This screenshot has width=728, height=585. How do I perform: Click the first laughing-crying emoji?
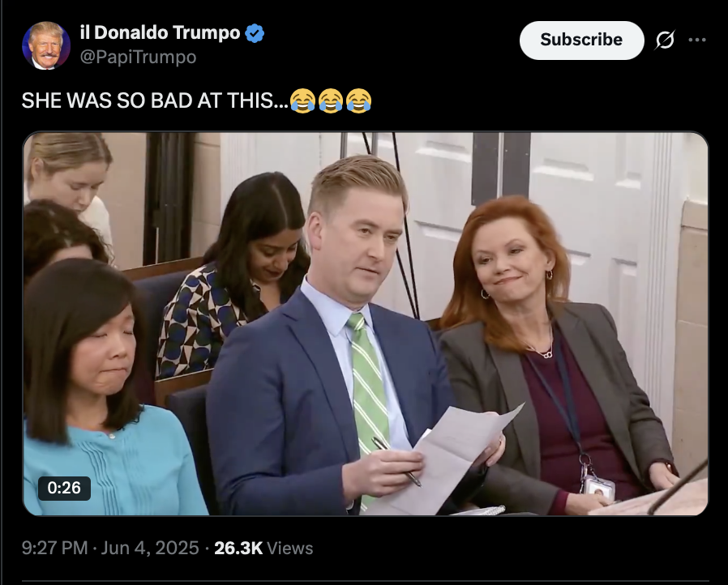click(302, 100)
